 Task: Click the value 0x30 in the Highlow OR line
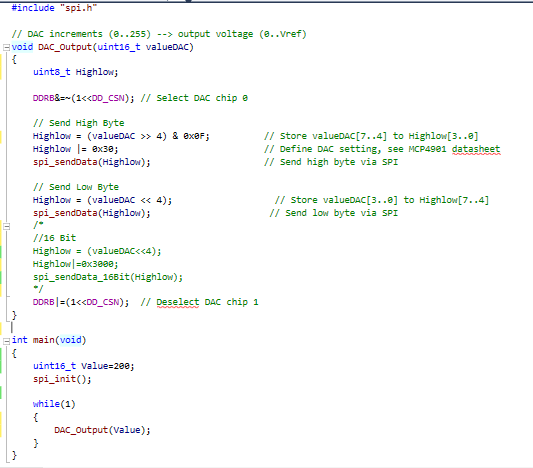coord(103,149)
